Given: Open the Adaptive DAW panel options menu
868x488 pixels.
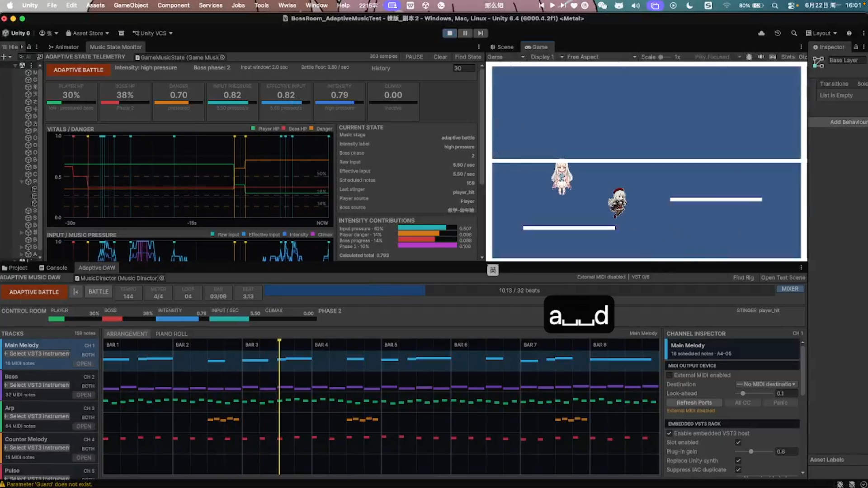Looking at the screenshot, I should pos(801,267).
